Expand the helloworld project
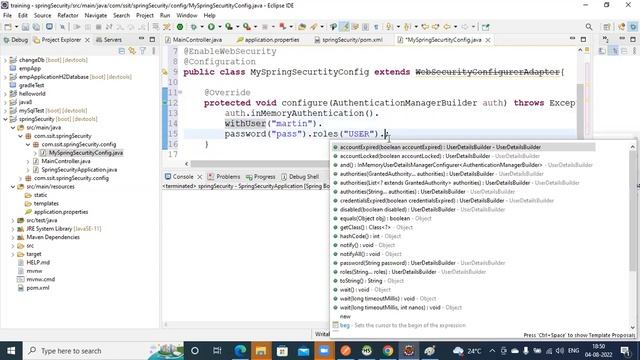This screenshot has height=360, width=640. pyautogui.click(x=5, y=94)
